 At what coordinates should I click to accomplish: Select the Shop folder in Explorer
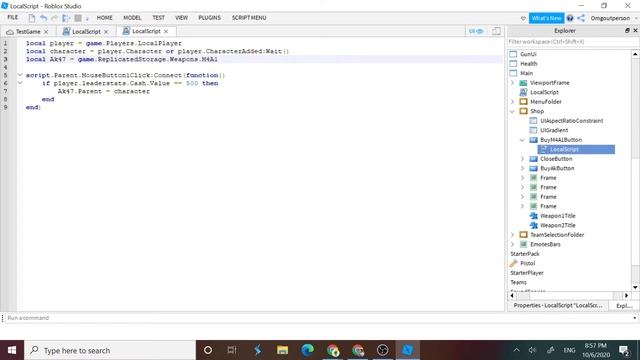(x=537, y=111)
